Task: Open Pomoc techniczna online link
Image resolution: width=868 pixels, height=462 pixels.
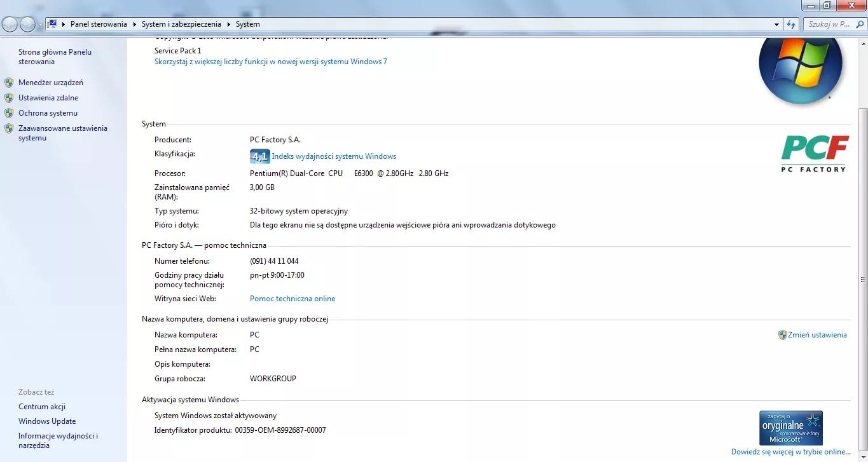Action: coord(293,299)
